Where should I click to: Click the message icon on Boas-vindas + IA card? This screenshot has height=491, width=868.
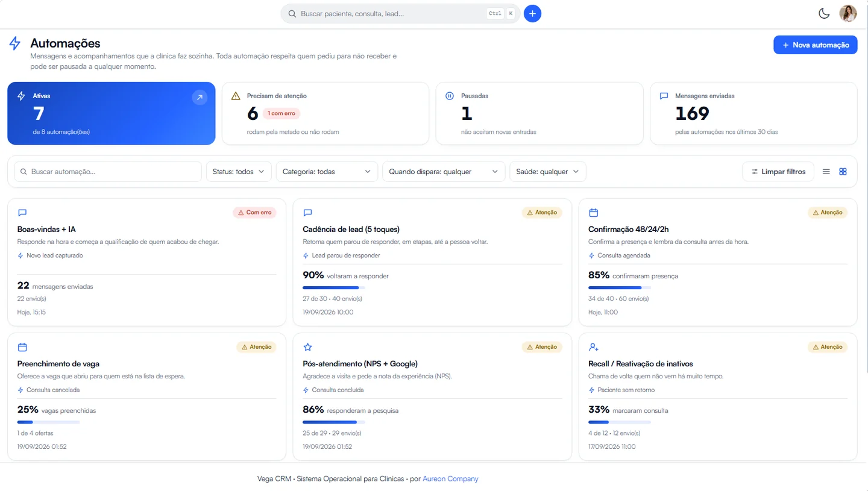coord(22,213)
